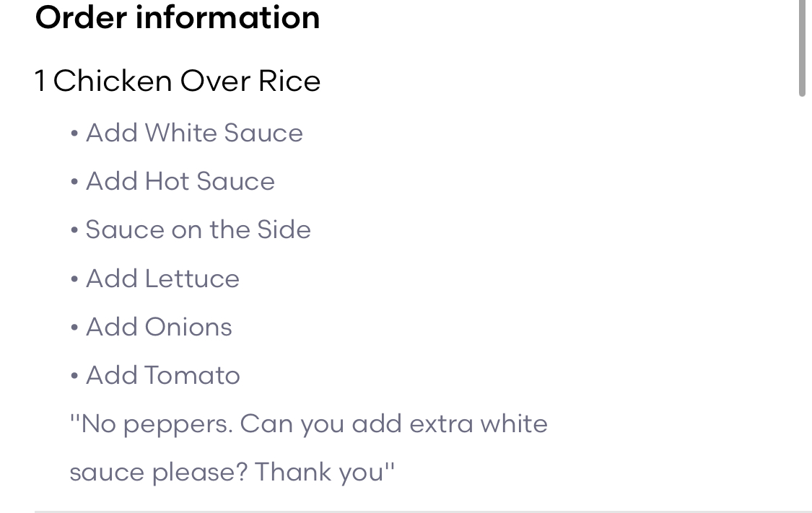Click the words extra white in the note
812x513 pixels.
479,424
